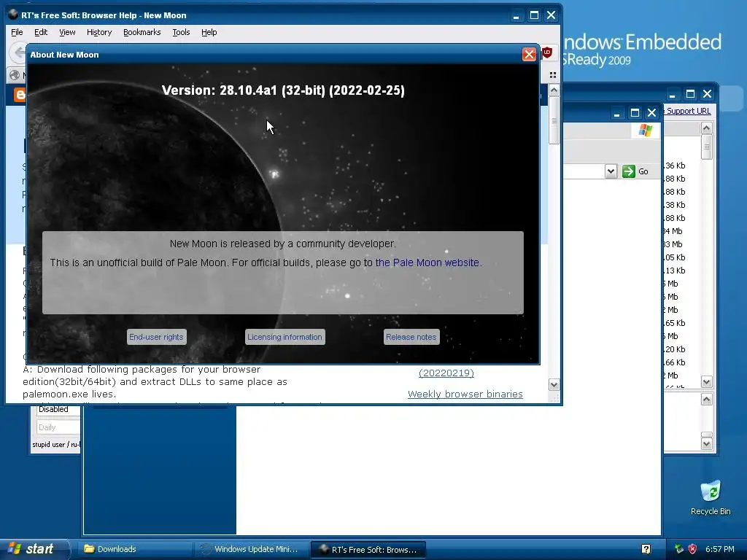This screenshot has width=747, height=560.
Task: Click lower pane scrollbar down arrow
Action: coord(706,443)
